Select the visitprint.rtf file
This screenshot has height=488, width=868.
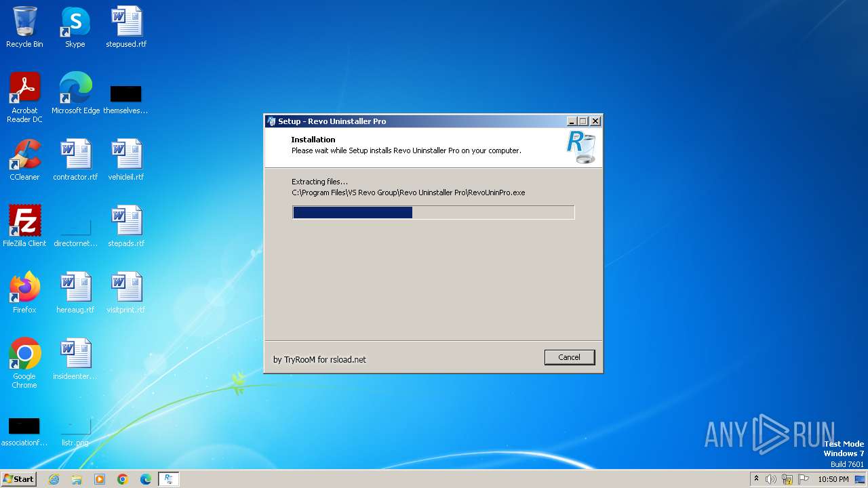coord(126,293)
